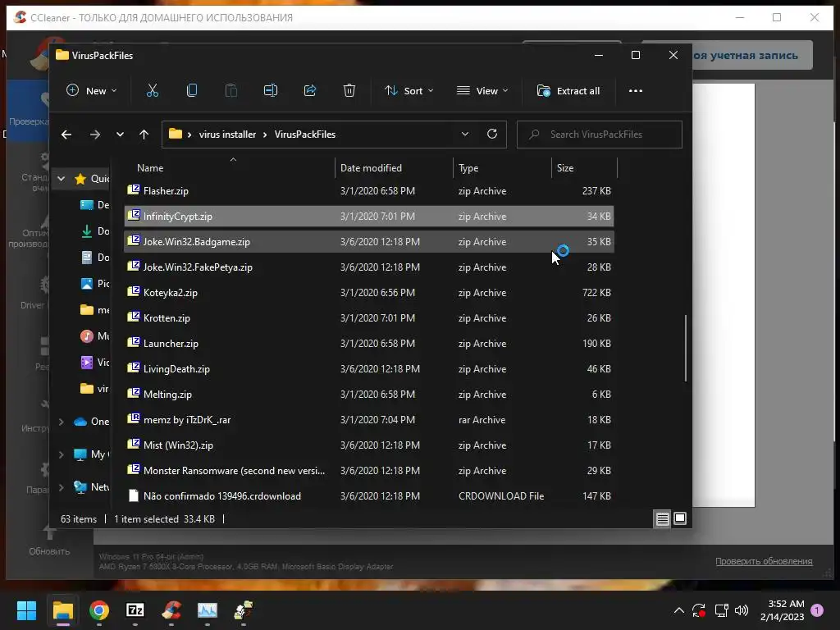The height and width of the screenshot is (630, 840).
Task: Open the See more ellipsis menu
Action: (636, 90)
